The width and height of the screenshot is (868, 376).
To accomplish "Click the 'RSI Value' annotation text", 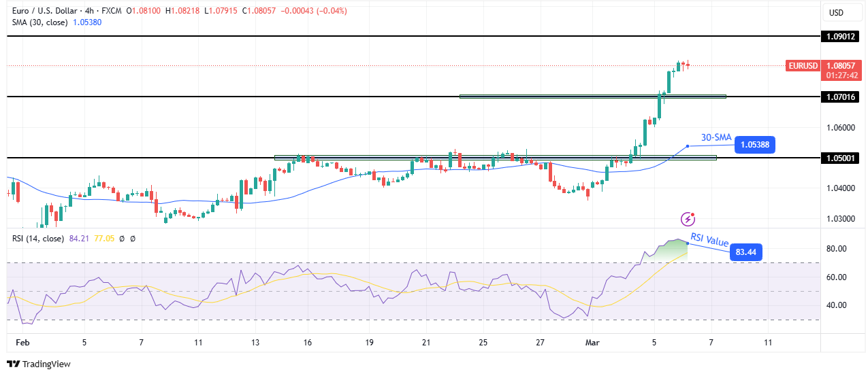I will tap(709, 239).
